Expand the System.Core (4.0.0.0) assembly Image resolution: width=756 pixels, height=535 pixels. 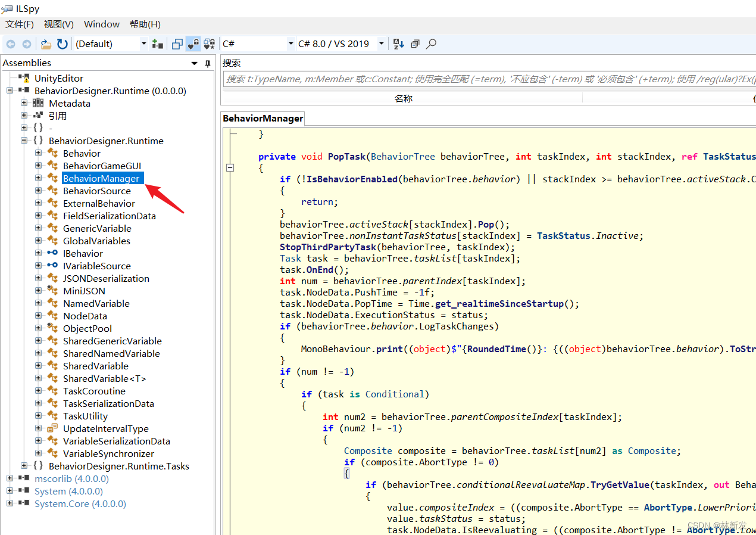click(x=10, y=503)
